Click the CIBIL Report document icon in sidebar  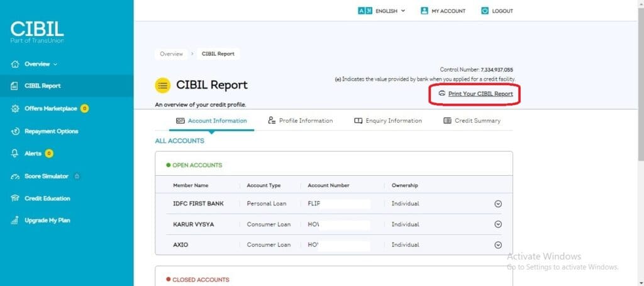coord(15,86)
